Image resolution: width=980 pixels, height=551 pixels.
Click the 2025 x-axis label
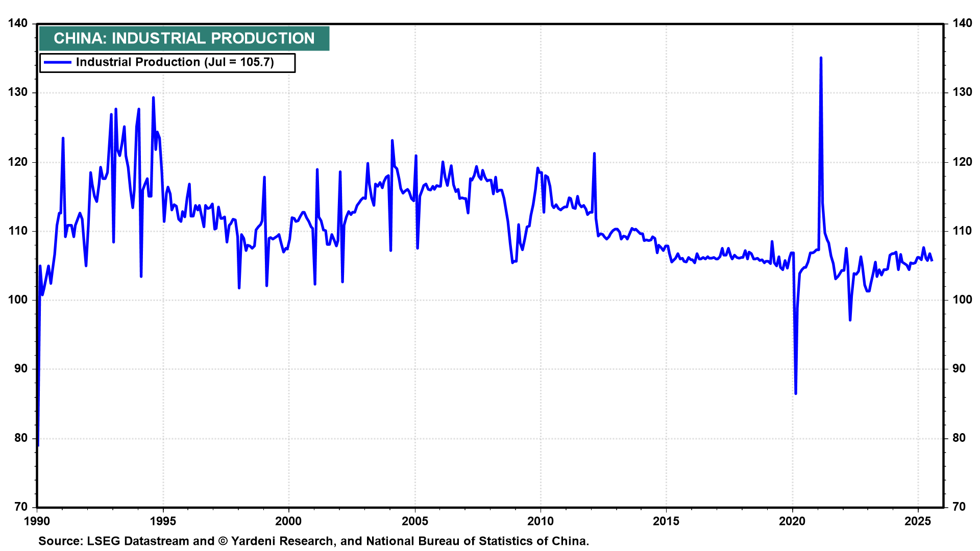click(918, 521)
